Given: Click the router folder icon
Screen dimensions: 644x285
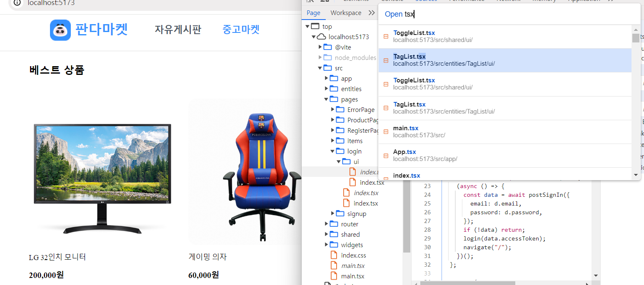Looking at the screenshot, I should pyautogui.click(x=334, y=224).
